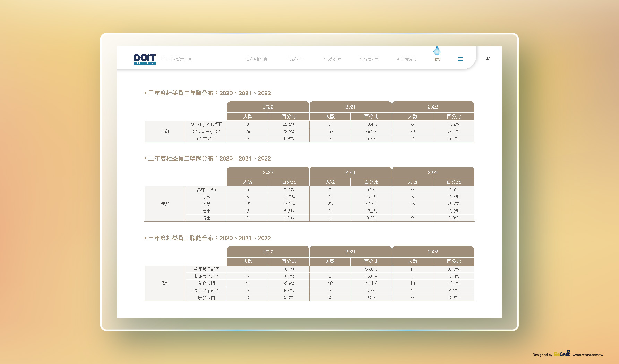
Task: Click the 37.8% cell in function table
Action: 454,269
